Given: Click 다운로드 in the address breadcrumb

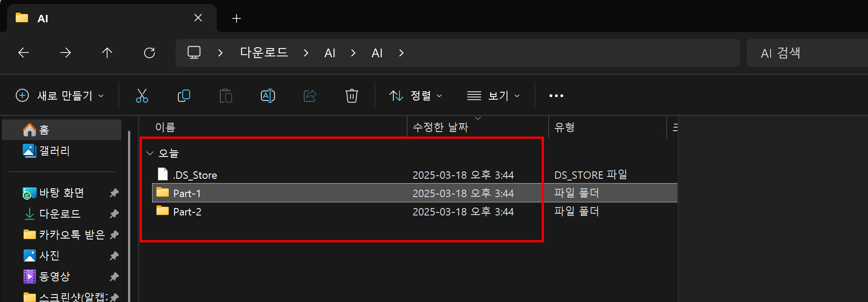Looking at the screenshot, I should point(264,53).
